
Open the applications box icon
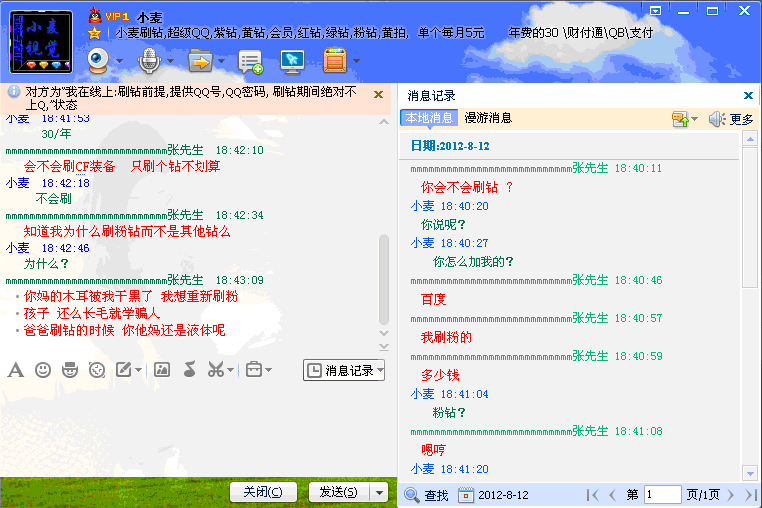click(335, 61)
